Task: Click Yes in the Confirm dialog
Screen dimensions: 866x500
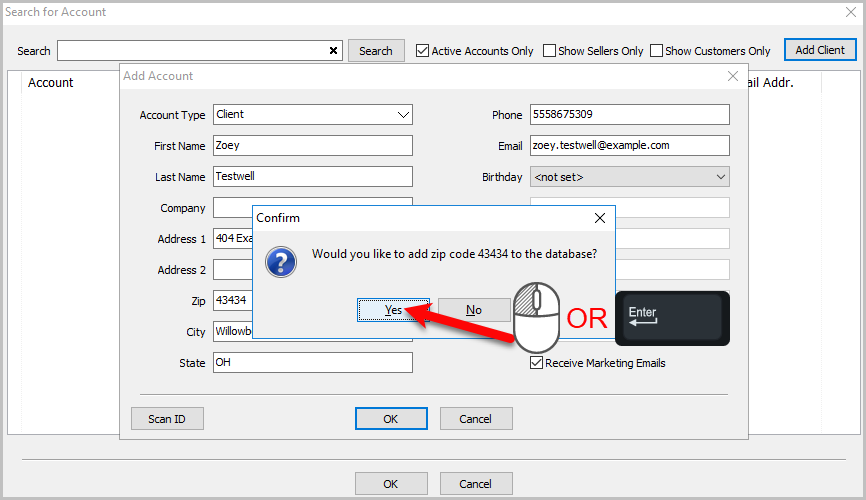Action: click(393, 310)
